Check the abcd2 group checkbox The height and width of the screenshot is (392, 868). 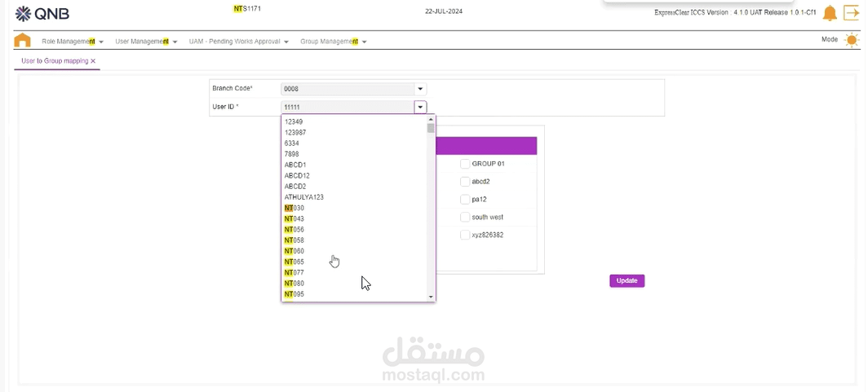point(465,182)
